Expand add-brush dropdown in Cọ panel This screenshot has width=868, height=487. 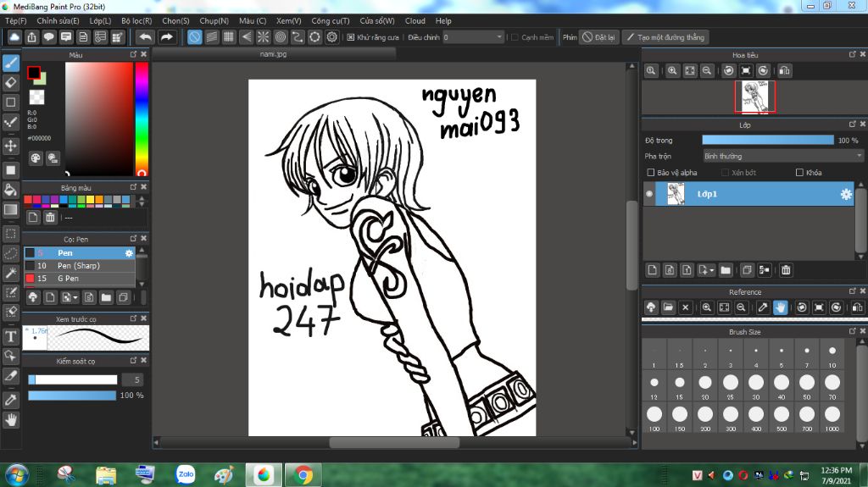point(75,298)
